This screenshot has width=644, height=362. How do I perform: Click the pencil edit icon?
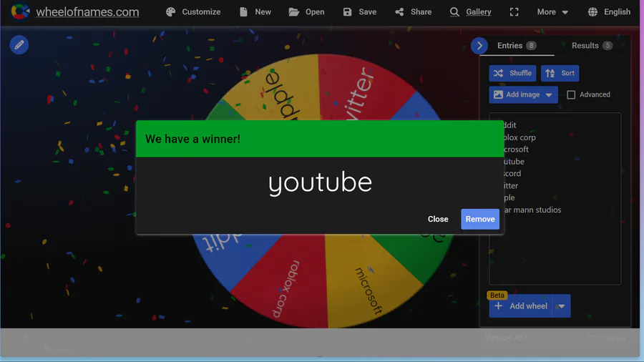click(x=19, y=45)
